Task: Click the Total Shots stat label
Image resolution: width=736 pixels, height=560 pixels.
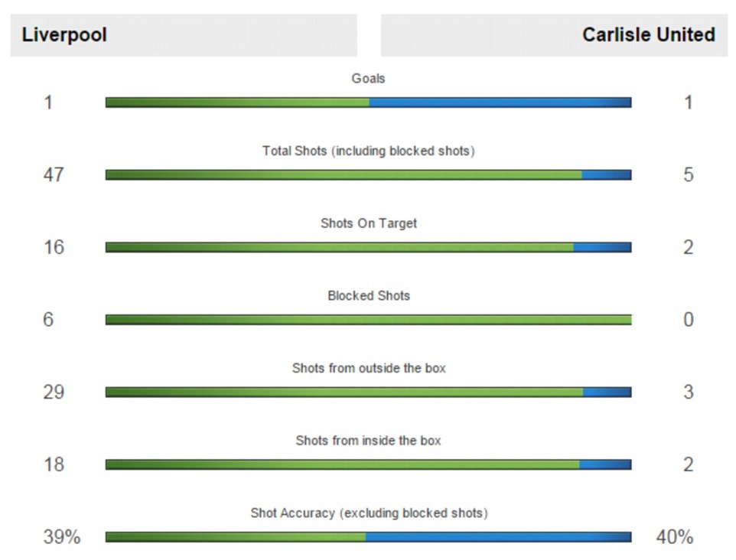Action: click(x=368, y=151)
